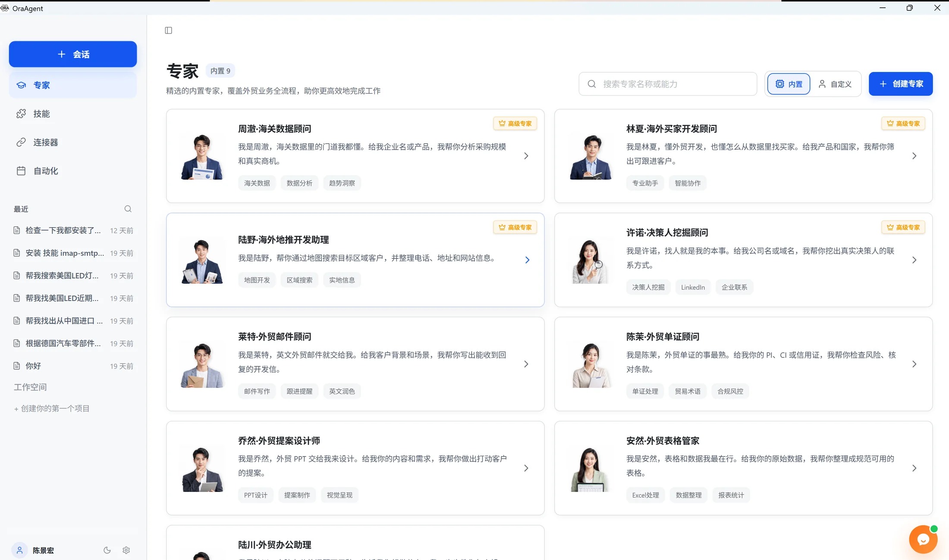This screenshot has width=949, height=560.
Task: Search recent conversations magnifier icon
Action: [x=128, y=209]
